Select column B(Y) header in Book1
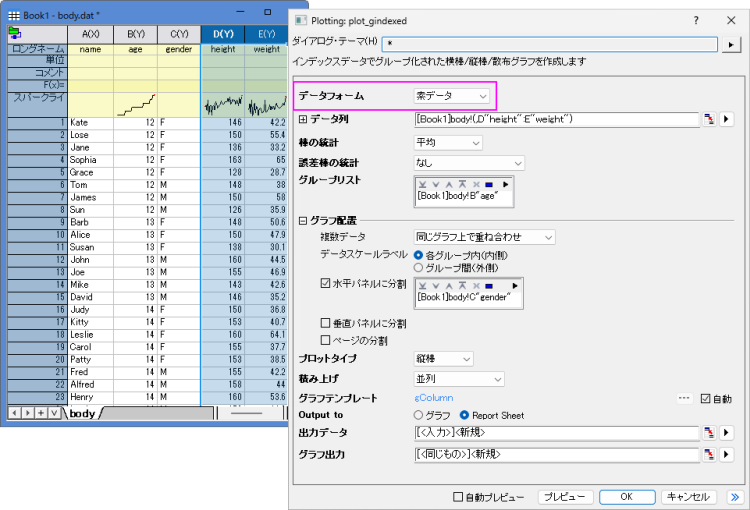This screenshot has height=510, width=750. (136, 34)
